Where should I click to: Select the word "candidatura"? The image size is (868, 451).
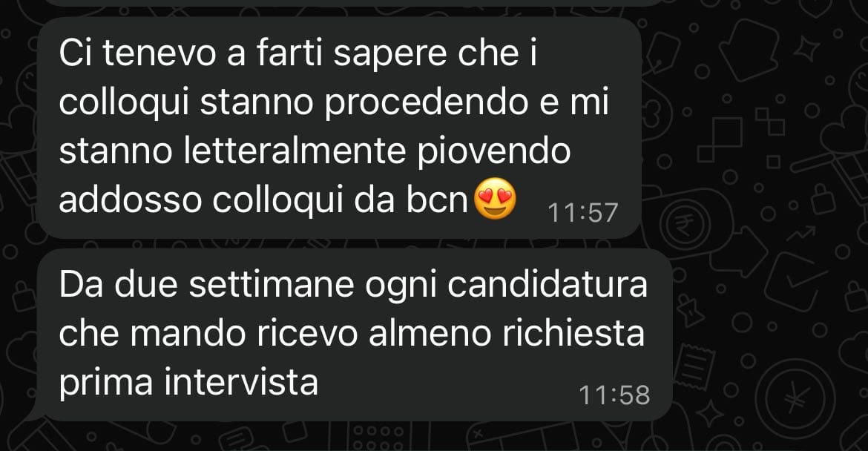(x=548, y=286)
